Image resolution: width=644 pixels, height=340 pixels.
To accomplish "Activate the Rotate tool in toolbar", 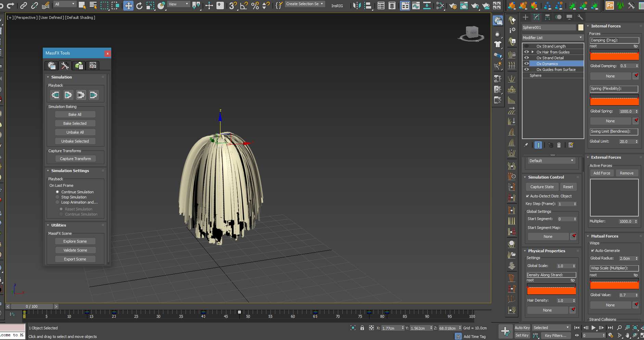I will click(x=139, y=5).
